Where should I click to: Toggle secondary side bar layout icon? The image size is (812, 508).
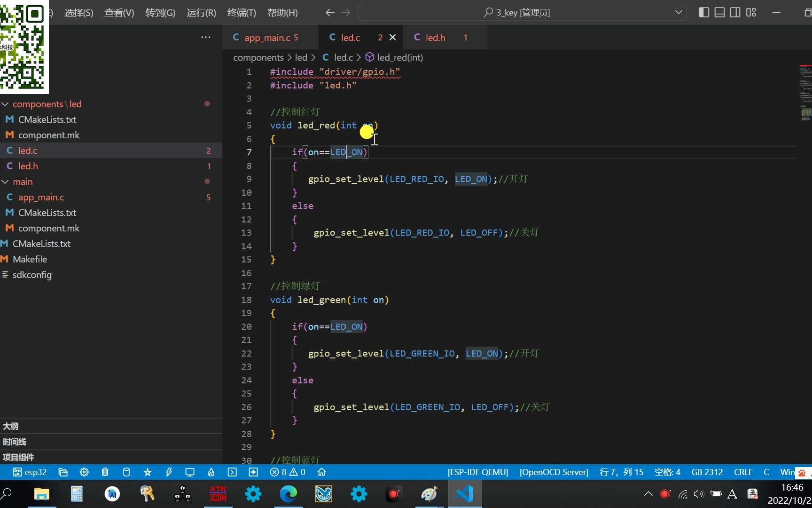[735, 13]
